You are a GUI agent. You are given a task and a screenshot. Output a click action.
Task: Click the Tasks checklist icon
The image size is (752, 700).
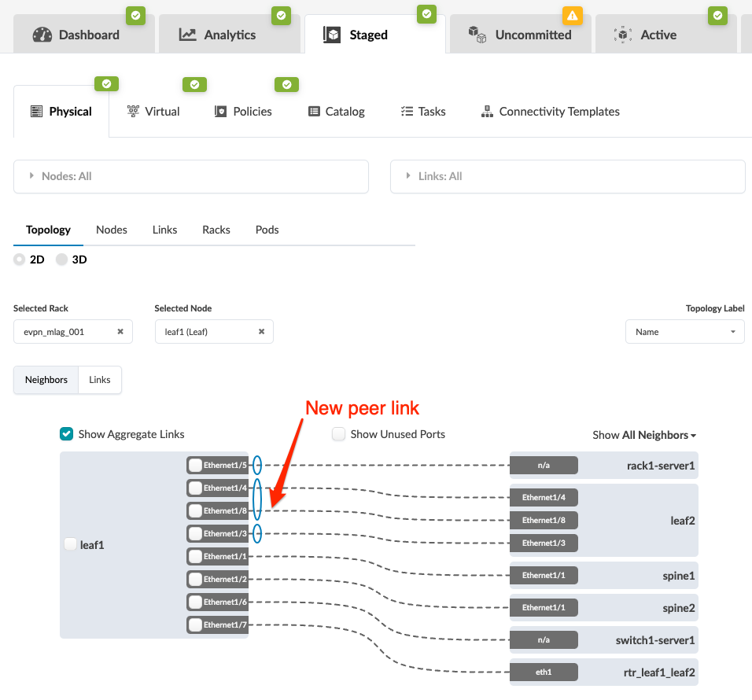407,111
